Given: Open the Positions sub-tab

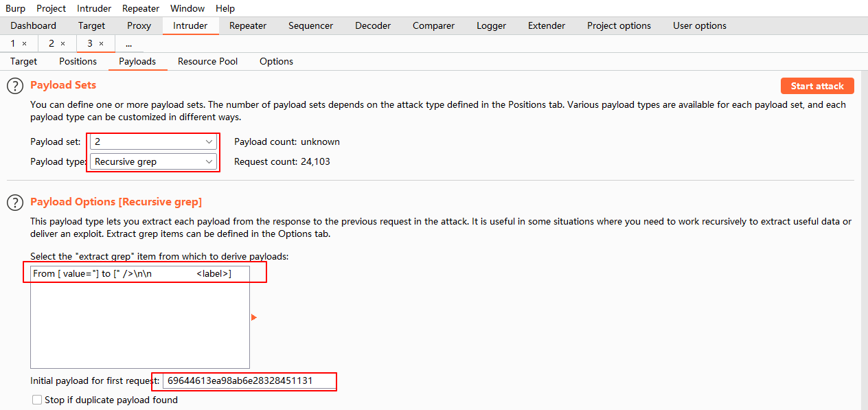Looking at the screenshot, I should pyautogui.click(x=78, y=61).
